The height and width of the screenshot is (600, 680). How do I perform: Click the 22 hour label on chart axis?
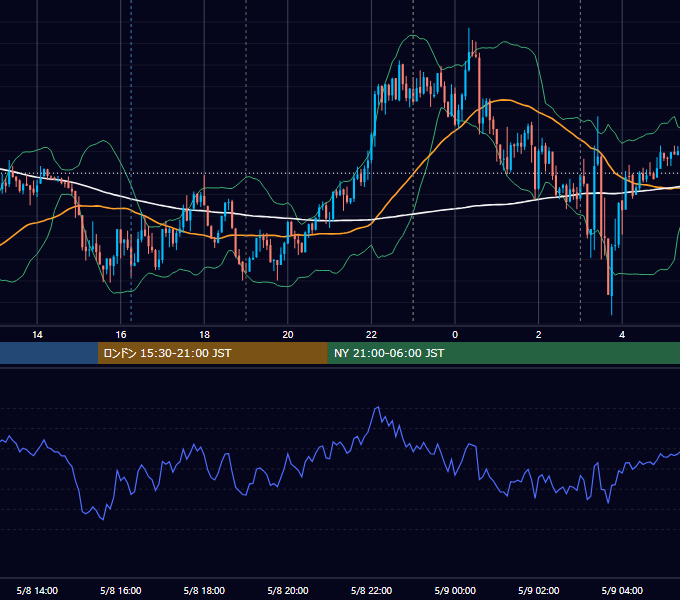[x=371, y=335]
